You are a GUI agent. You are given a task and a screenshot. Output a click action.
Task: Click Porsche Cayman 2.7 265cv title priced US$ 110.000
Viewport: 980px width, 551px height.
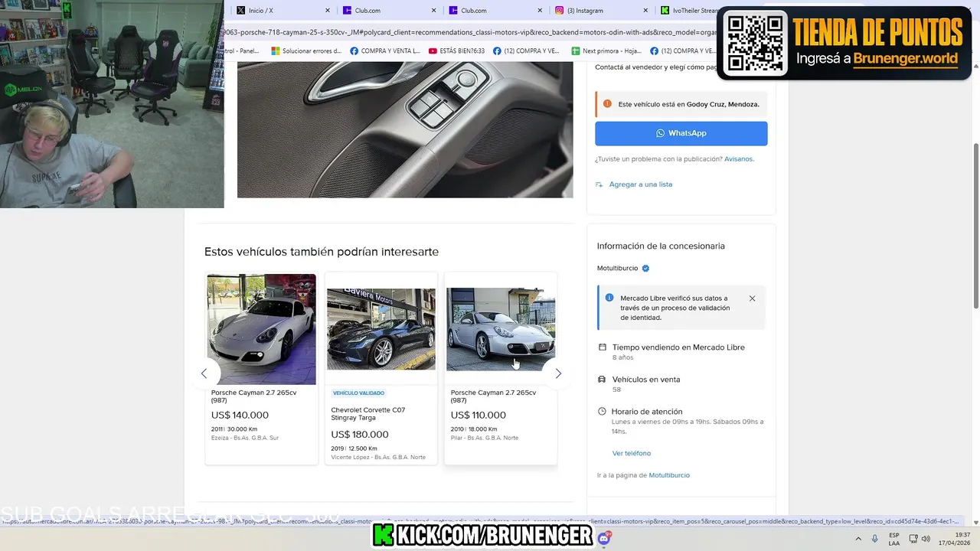click(x=493, y=396)
